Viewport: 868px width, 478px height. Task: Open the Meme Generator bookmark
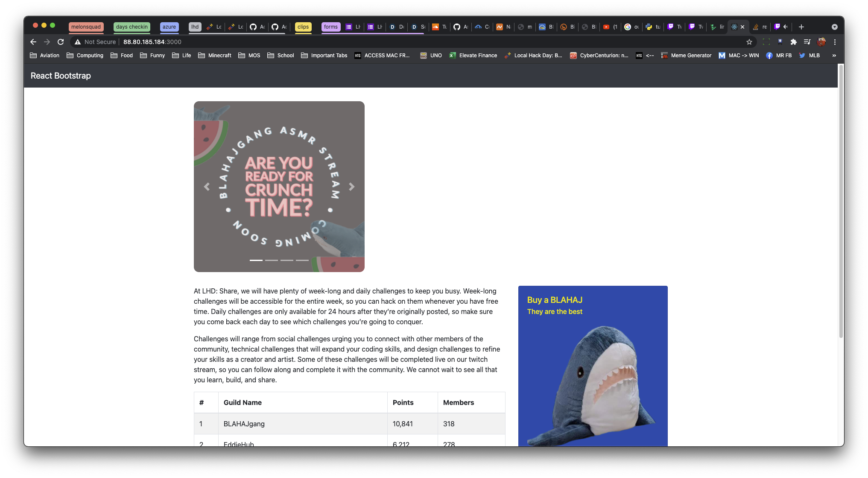686,56
